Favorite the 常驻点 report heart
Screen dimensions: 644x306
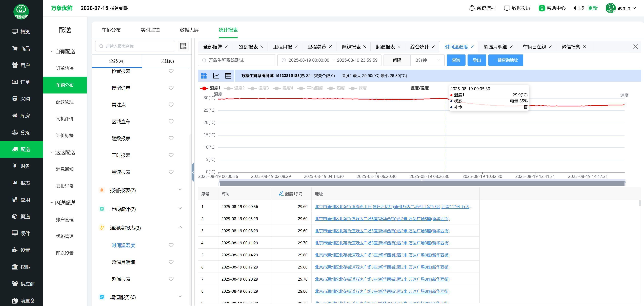click(x=171, y=104)
